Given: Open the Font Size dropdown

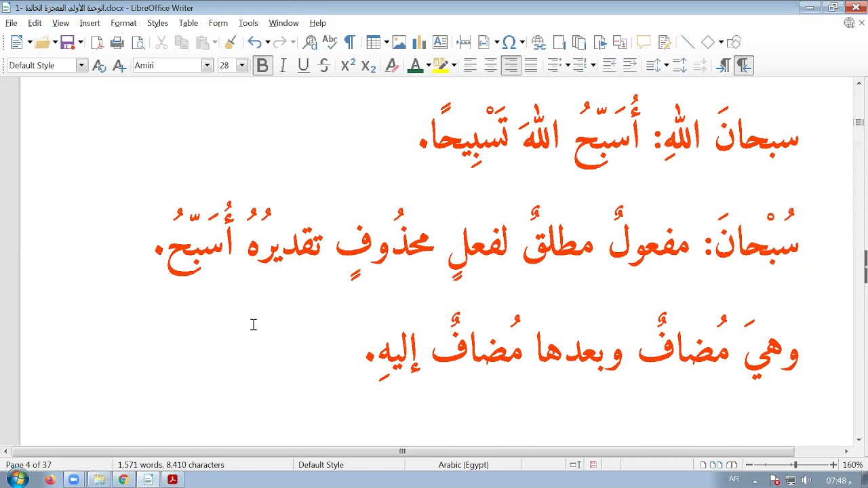Looking at the screenshot, I should [241, 65].
